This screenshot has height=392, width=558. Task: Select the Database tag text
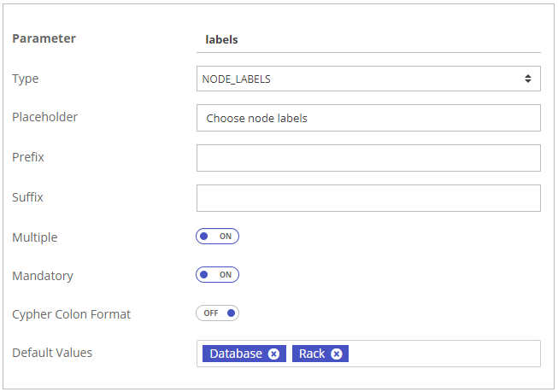click(236, 354)
